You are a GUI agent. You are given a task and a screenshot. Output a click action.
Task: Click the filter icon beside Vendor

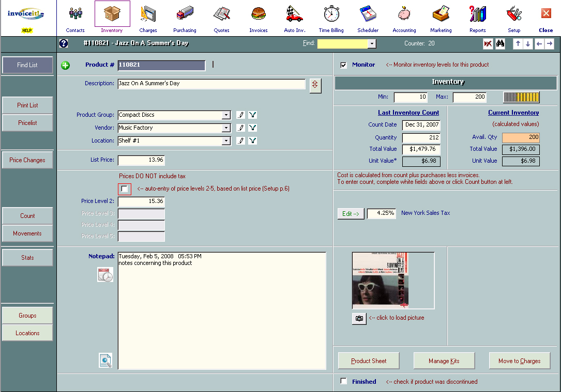tap(252, 128)
